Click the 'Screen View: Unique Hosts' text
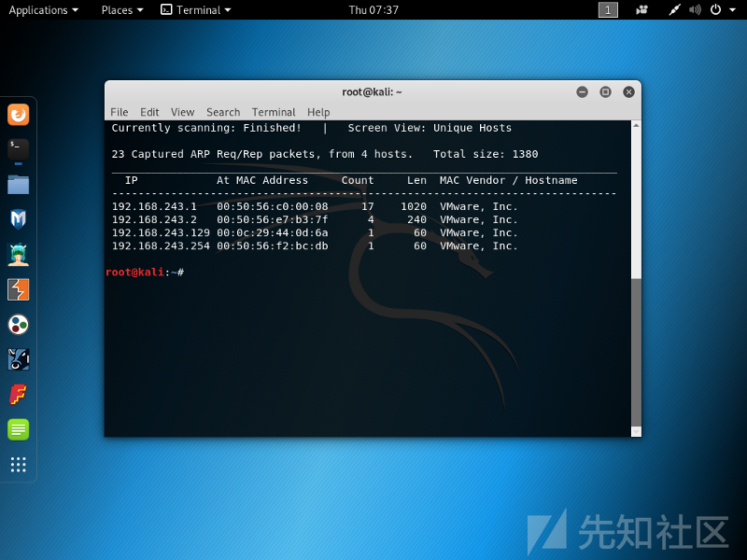The height and width of the screenshot is (560, 747). click(430, 128)
